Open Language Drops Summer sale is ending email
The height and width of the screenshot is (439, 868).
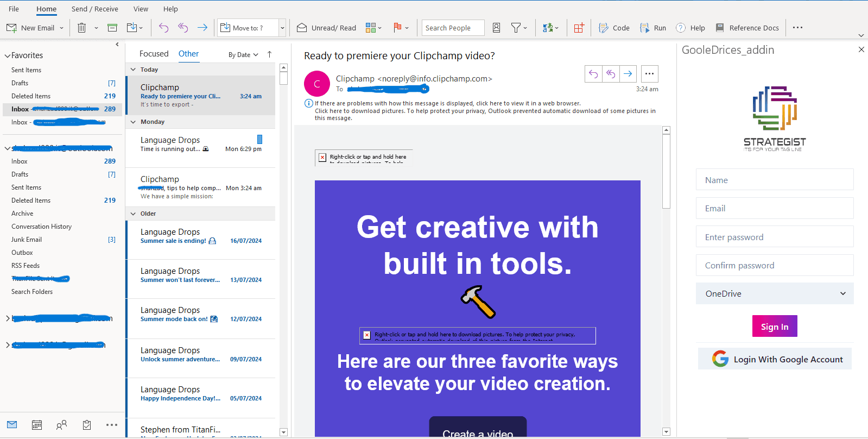[x=201, y=240]
